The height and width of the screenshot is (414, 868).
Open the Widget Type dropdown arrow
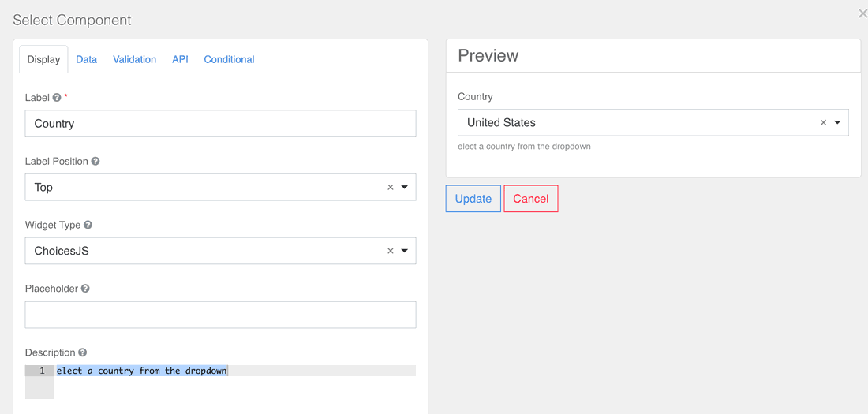point(405,252)
